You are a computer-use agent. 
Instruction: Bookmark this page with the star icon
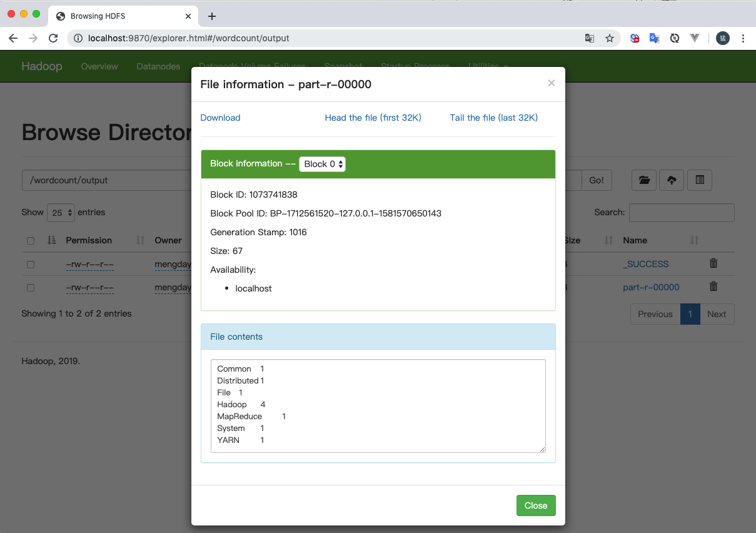click(x=609, y=38)
